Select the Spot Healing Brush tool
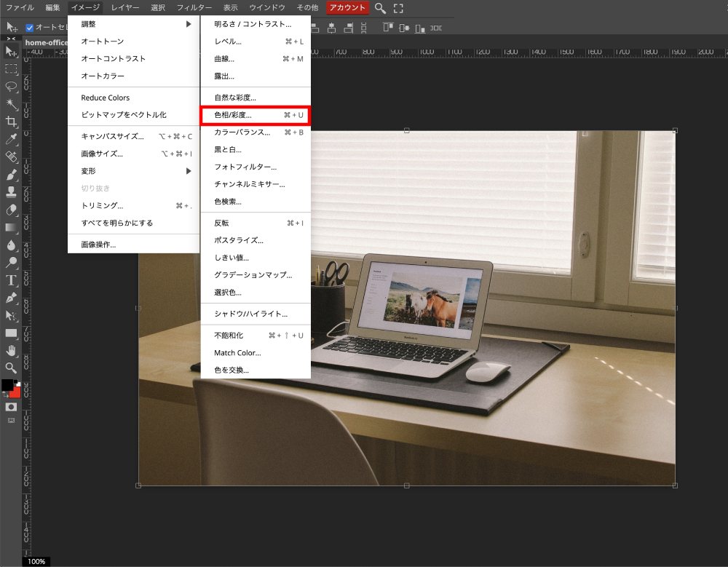Viewport: 728px width, 567px height. pos(11,156)
